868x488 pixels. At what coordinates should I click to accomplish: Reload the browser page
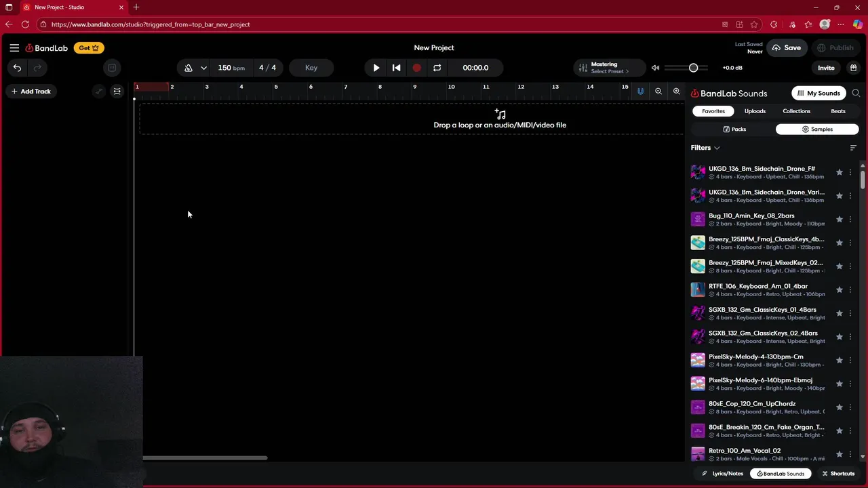[25, 24]
